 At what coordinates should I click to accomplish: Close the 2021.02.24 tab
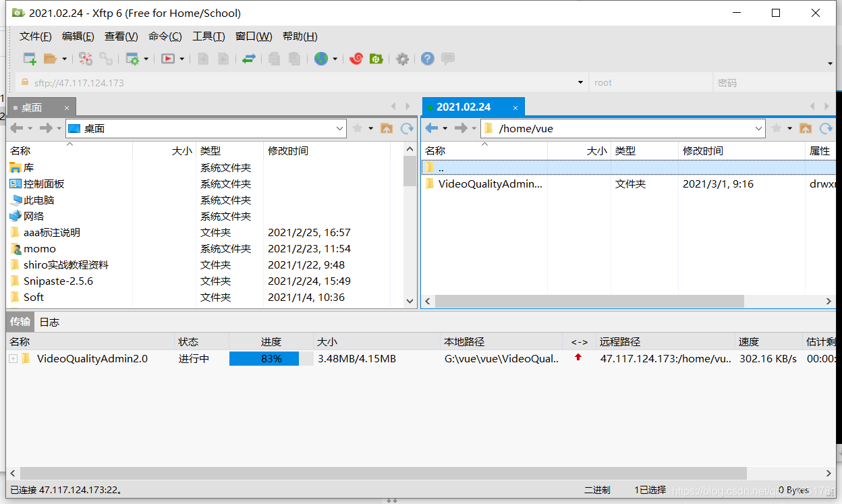point(515,108)
